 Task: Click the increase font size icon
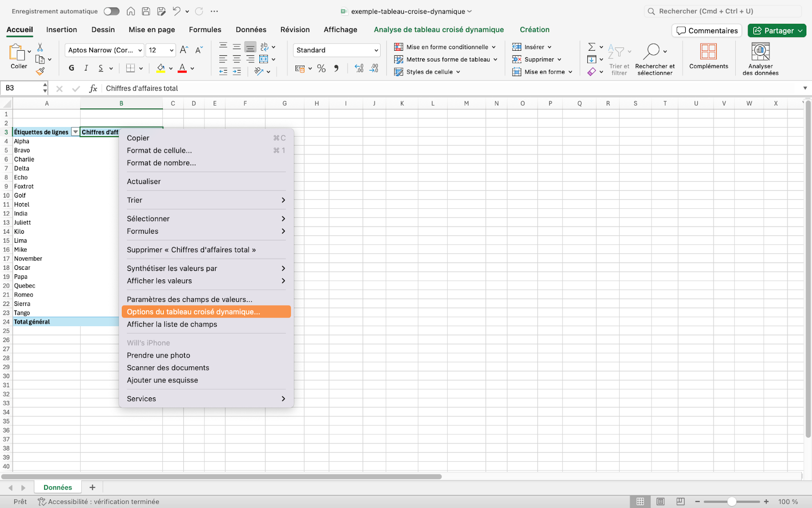click(184, 50)
